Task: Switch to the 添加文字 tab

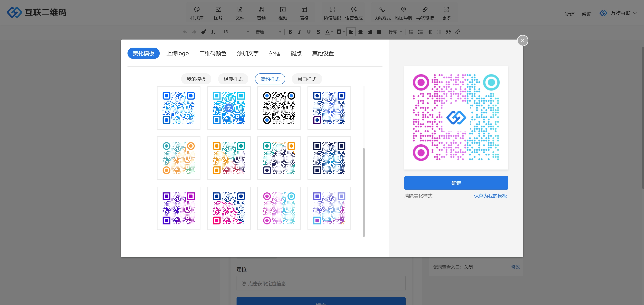Action: 248,53
